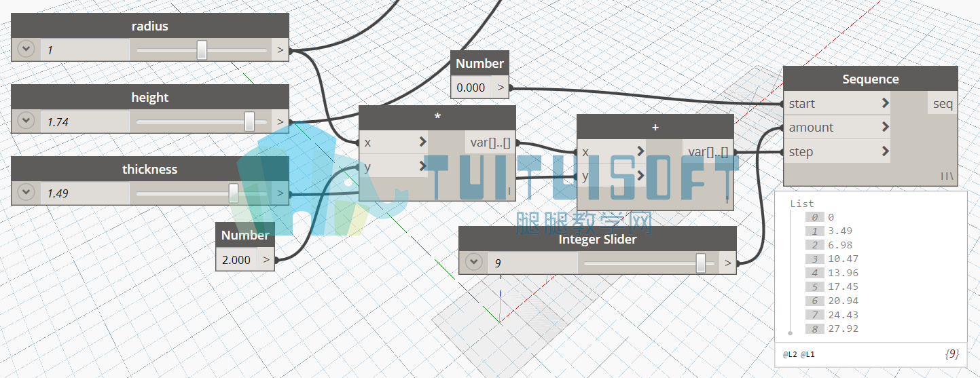Image resolution: width=980 pixels, height=378 pixels.
Task: Click the height value field showing 1.74
Action: 85,121
